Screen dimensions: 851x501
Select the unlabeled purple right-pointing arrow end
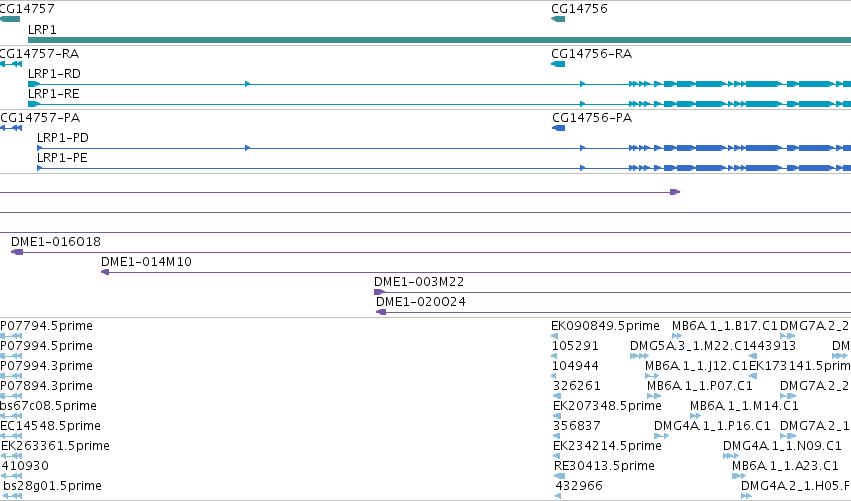[x=675, y=192]
